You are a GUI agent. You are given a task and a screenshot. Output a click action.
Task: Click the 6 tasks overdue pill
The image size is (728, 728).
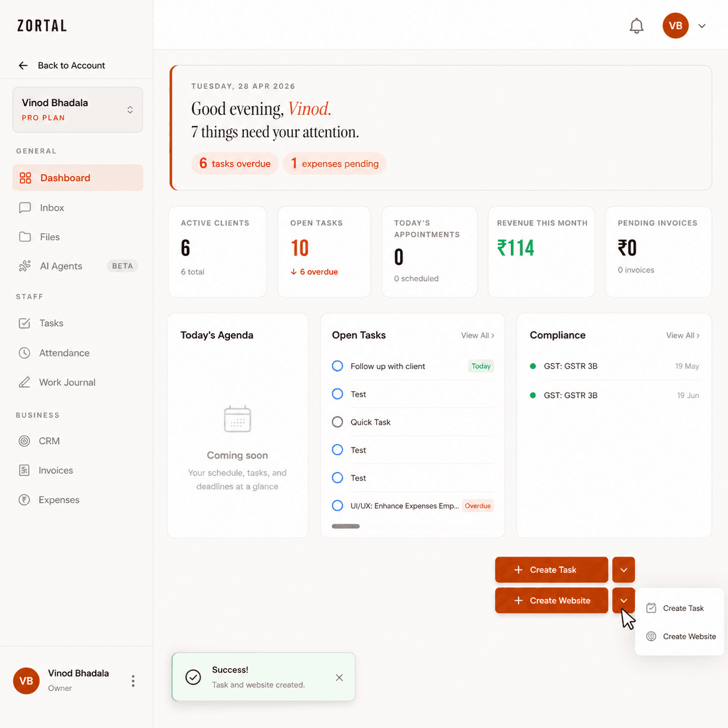(x=235, y=164)
